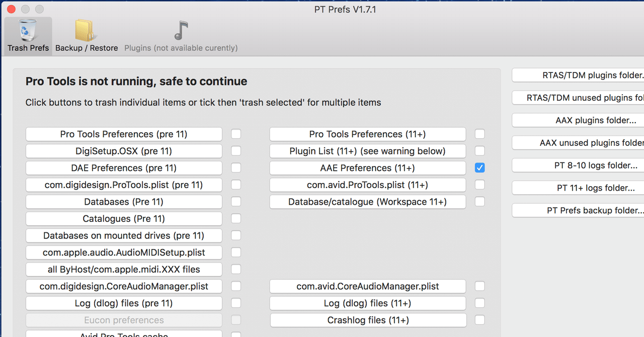
Task: Check the box beside Databases (Pre 11)
Action: point(236,202)
